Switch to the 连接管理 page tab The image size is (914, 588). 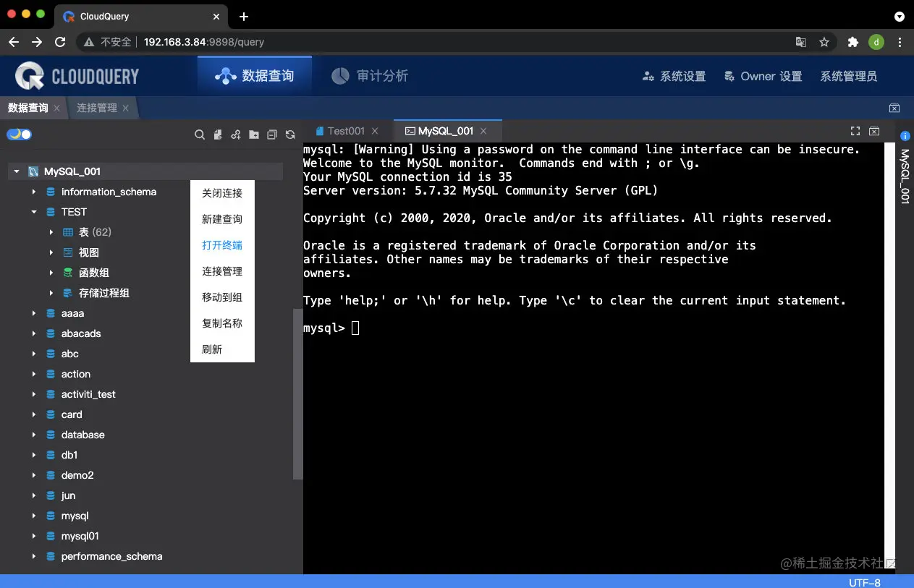pyautogui.click(x=97, y=108)
